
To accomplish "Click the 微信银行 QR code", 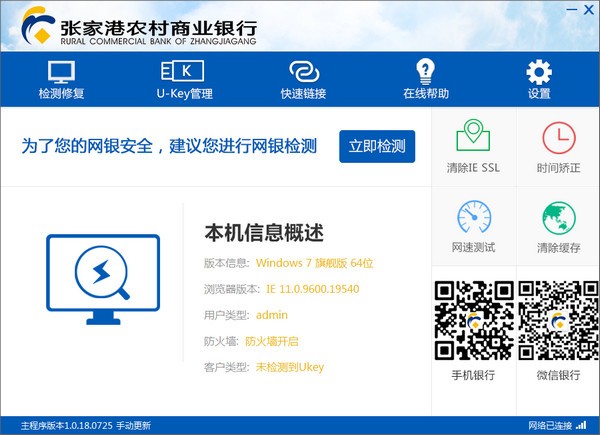I will click(x=558, y=321).
